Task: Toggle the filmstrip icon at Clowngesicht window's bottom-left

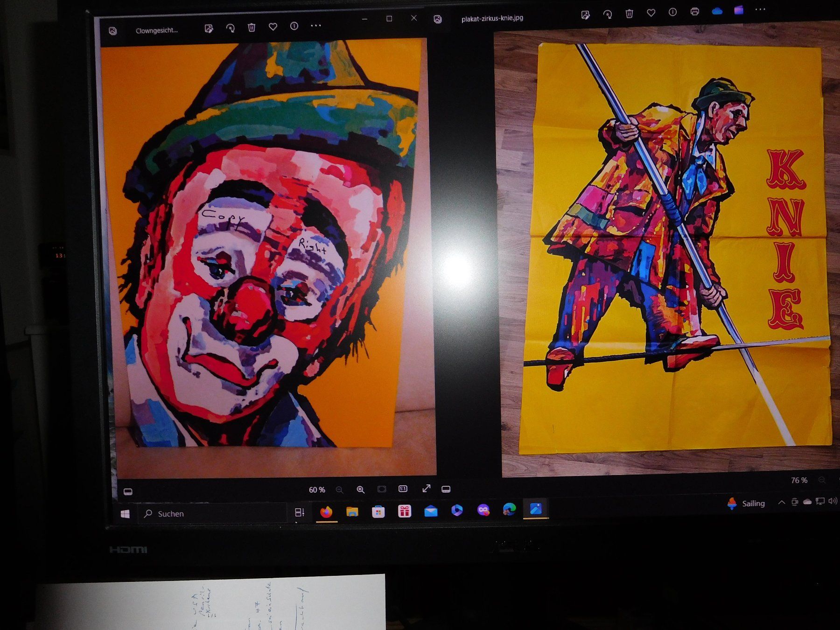Action: tap(128, 492)
